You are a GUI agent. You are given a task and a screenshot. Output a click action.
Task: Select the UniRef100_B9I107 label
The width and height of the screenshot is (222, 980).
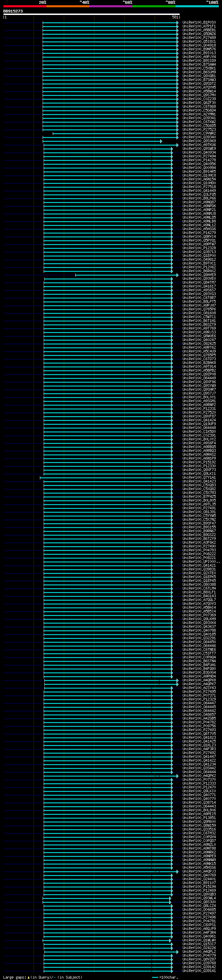pos(199,883)
